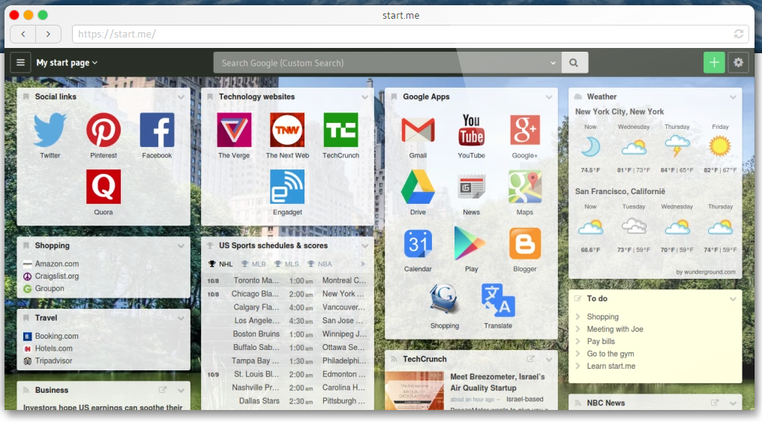Launch the Google Shopping app icon
This screenshot has width=762, height=422.
444,299
